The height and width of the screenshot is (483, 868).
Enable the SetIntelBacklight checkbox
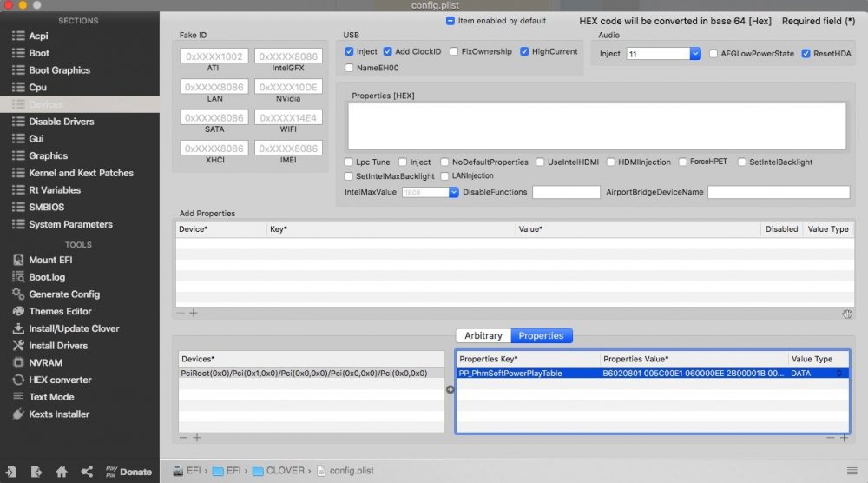pos(742,162)
